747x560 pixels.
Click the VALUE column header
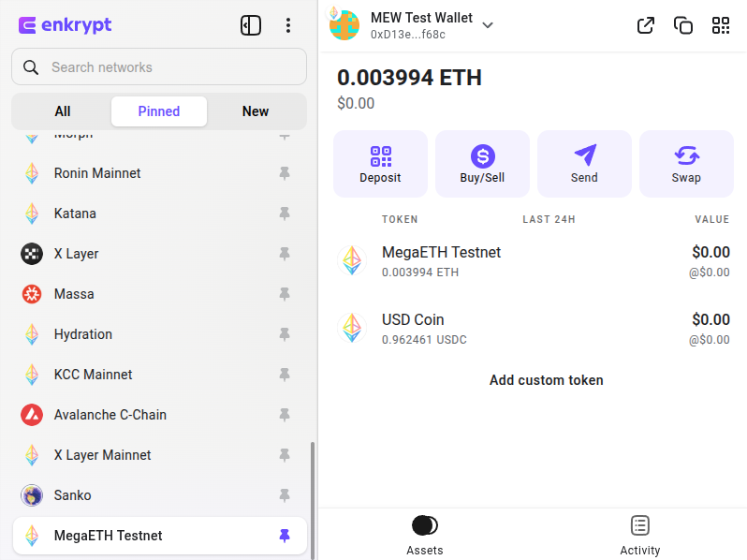click(711, 219)
